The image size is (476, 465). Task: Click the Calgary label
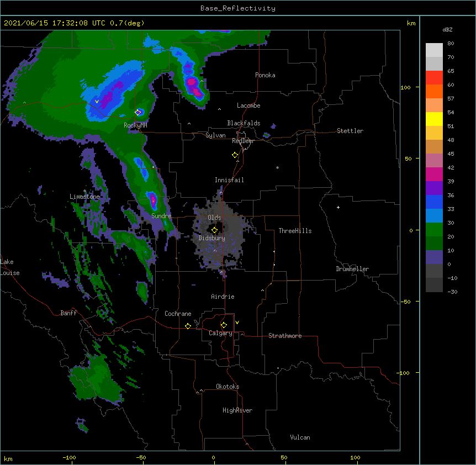[220, 333]
